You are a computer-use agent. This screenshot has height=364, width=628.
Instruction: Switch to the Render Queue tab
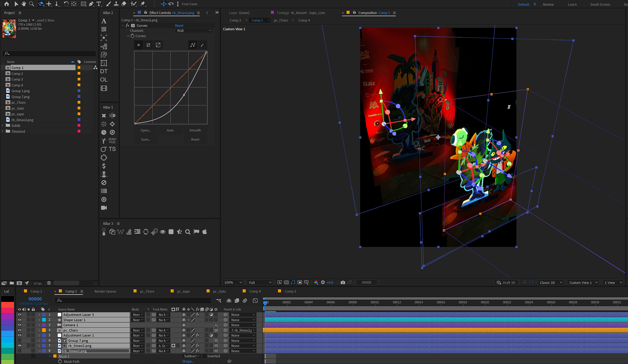point(105,291)
